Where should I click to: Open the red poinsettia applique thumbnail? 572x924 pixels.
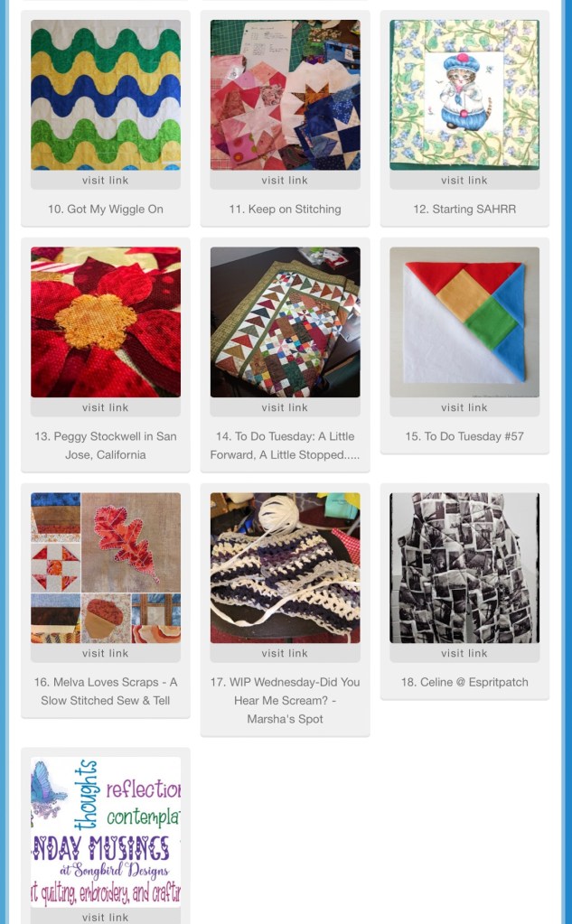coord(106,322)
